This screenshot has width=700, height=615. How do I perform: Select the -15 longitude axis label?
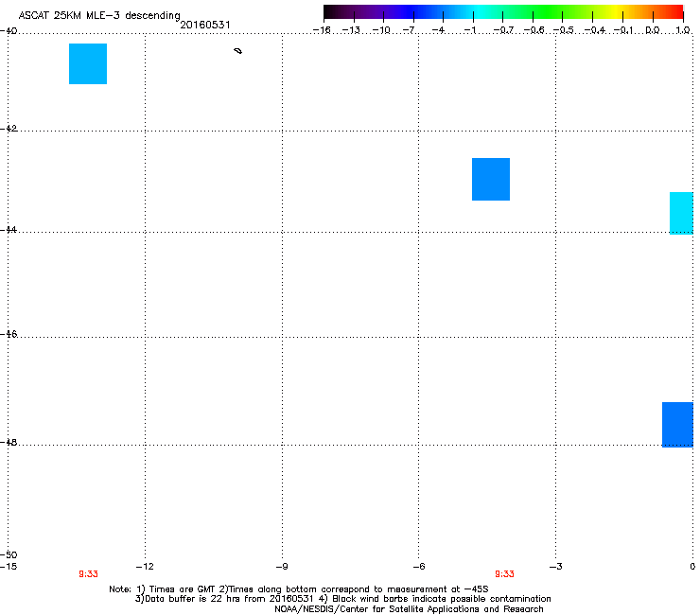[9, 567]
